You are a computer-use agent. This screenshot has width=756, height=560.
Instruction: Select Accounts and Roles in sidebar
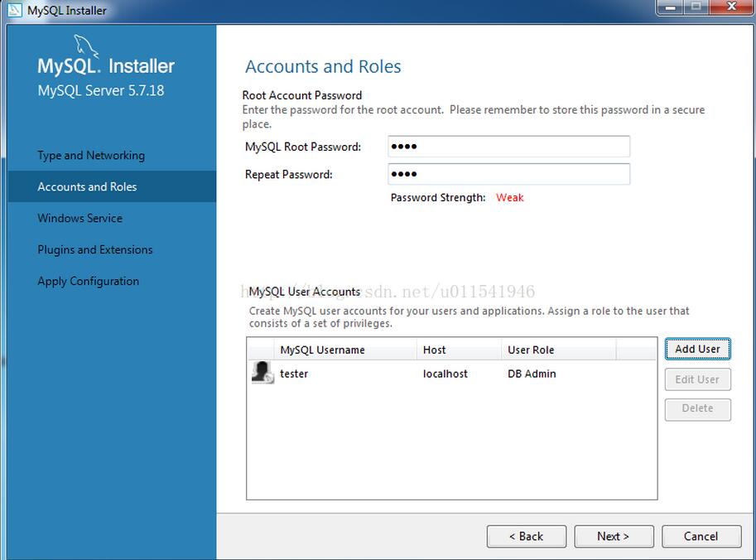pos(87,187)
